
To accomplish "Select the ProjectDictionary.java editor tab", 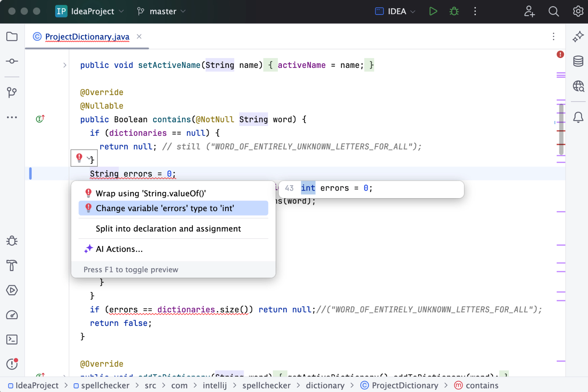I will pyautogui.click(x=87, y=37).
